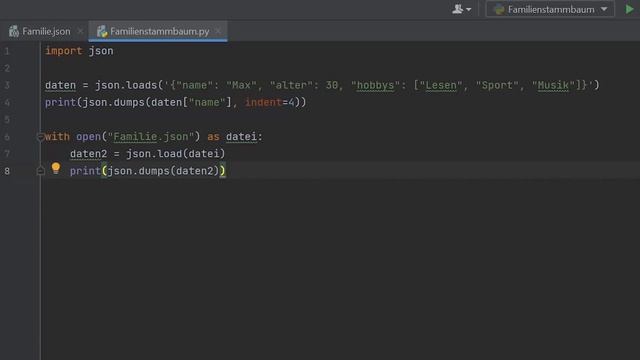The height and width of the screenshot is (360, 640).
Task: Click the Python file icon on Familienstammbaum.py tab
Action: (x=102, y=31)
